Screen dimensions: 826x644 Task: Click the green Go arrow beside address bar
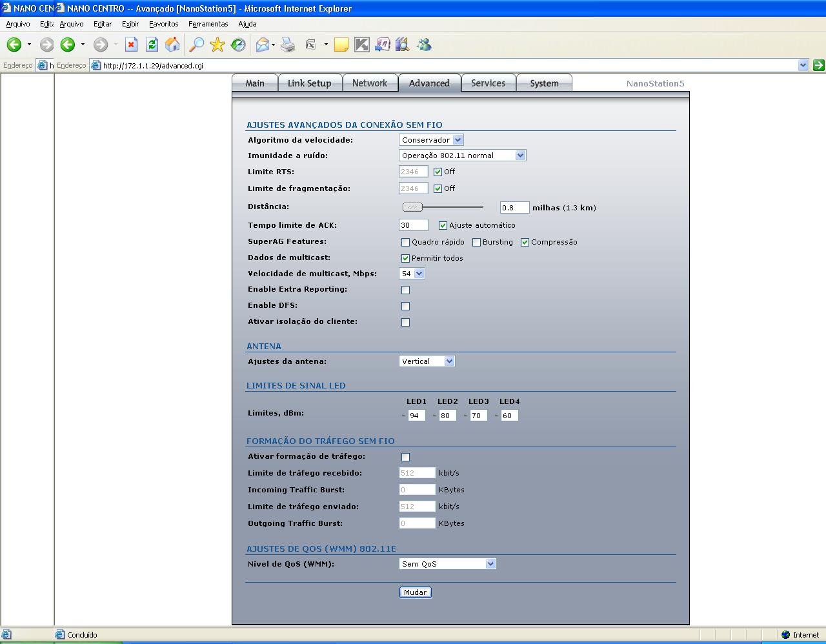tap(818, 65)
